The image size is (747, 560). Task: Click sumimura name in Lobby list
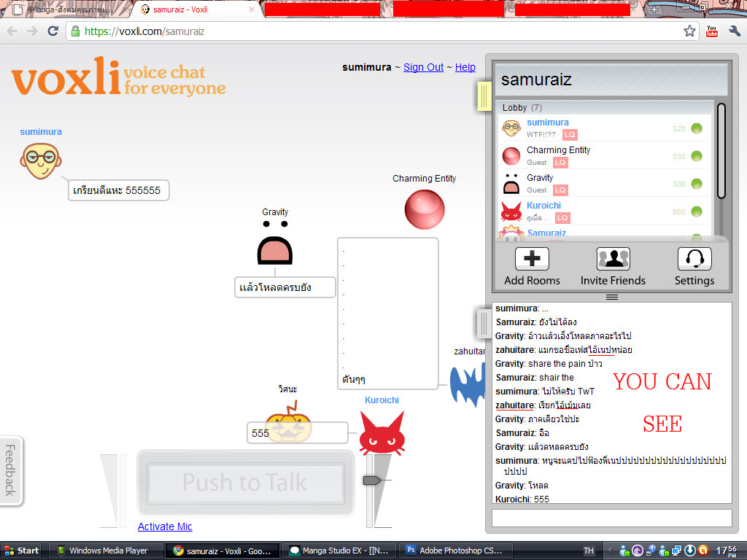click(547, 122)
